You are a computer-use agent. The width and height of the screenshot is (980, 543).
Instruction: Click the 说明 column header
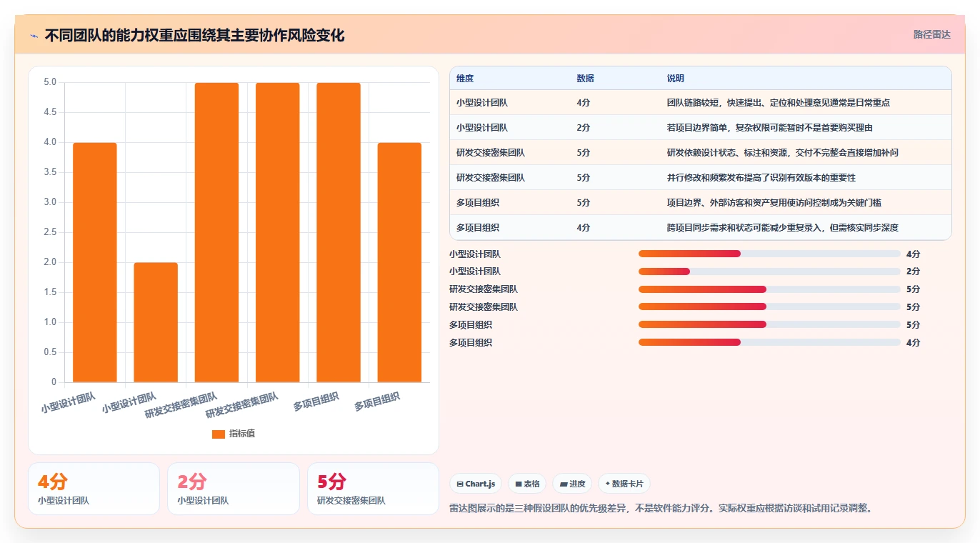click(675, 79)
